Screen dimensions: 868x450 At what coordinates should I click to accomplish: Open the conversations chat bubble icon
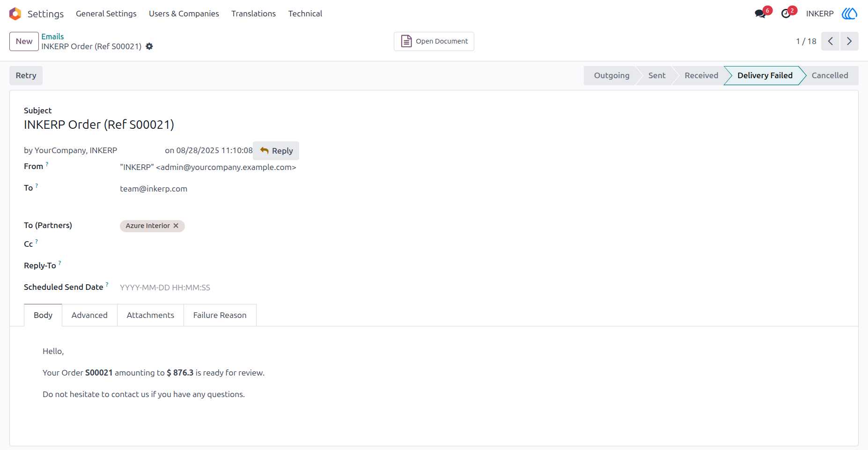pyautogui.click(x=760, y=14)
